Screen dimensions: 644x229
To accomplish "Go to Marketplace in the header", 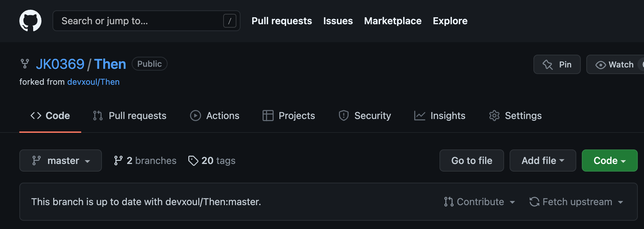I will click(x=393, y=21).
